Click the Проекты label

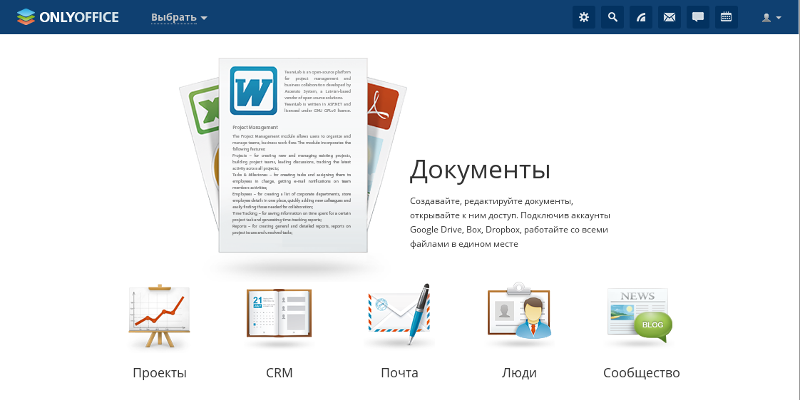pos(160,373)
